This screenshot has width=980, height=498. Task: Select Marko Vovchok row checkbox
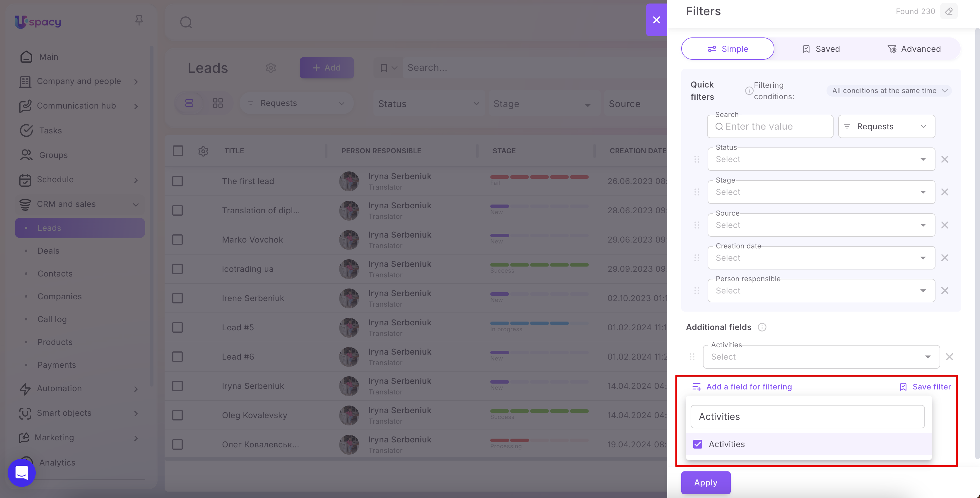click(177, 240)
